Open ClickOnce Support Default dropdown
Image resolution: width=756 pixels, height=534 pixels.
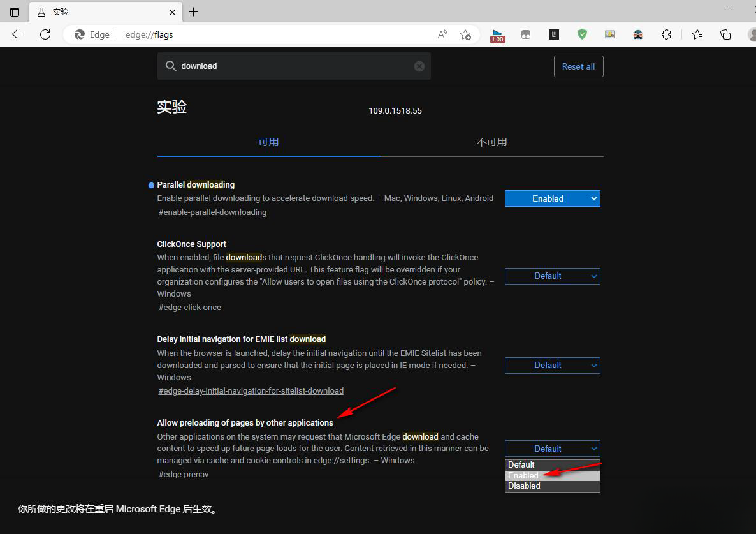[x=552, y=276]
